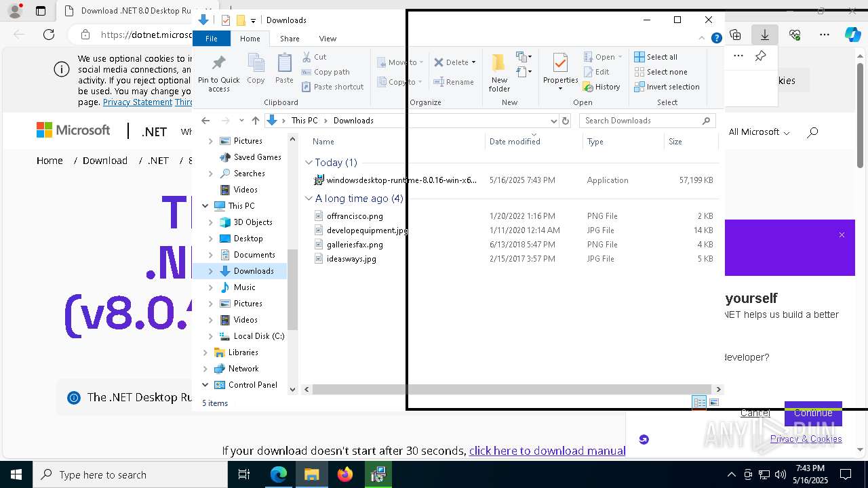
Task: Click Pin to Quick access icon
Action: pyautogui.click(x=218, y=74)
